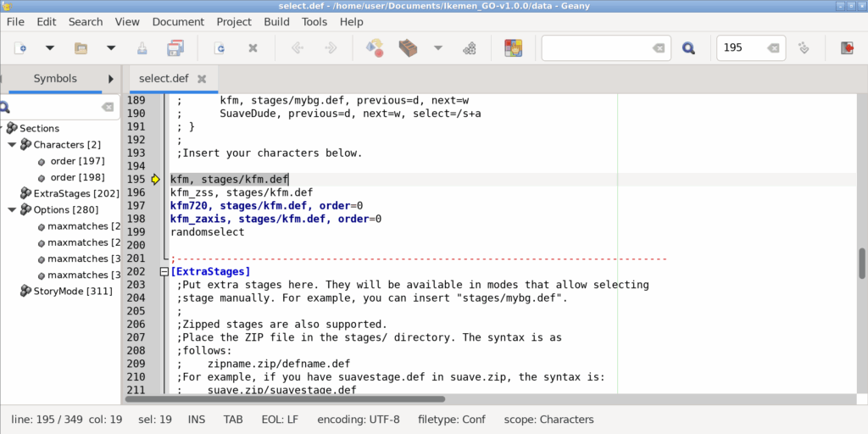
Task: Open the View menu
Action: click(x=127, y=21)
